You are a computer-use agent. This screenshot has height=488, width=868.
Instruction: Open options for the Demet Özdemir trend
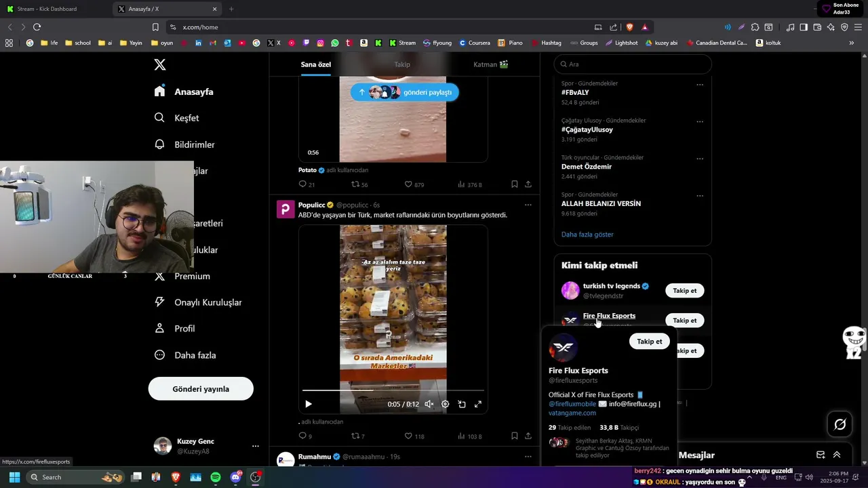(x=700, y=159)
